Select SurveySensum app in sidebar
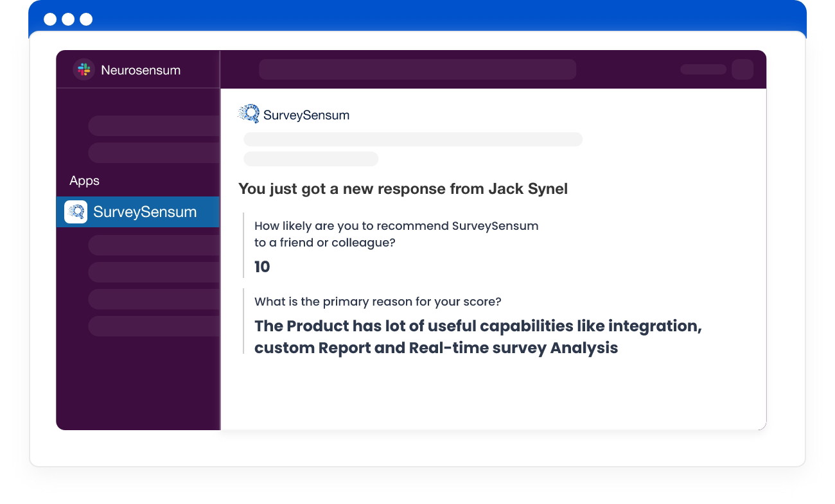The image size is (835, 504). [x=137, y=212]
